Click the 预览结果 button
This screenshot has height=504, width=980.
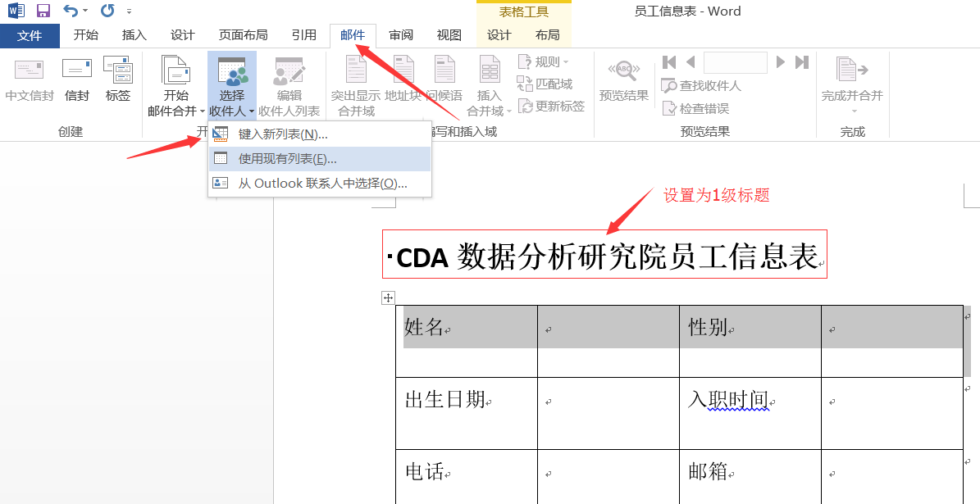[x=624, y=79]
